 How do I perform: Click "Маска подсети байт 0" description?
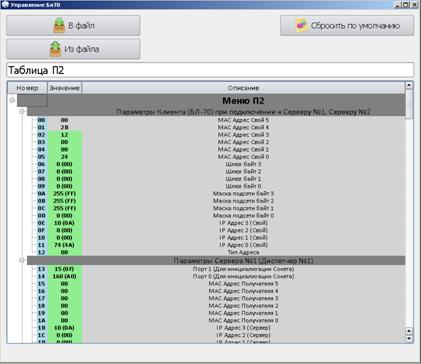(x=243, y=215)
